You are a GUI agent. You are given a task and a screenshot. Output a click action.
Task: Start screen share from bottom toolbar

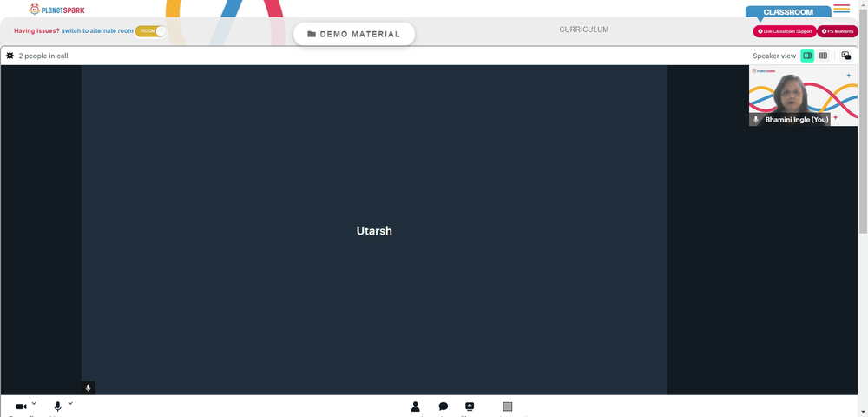(470, 407)
